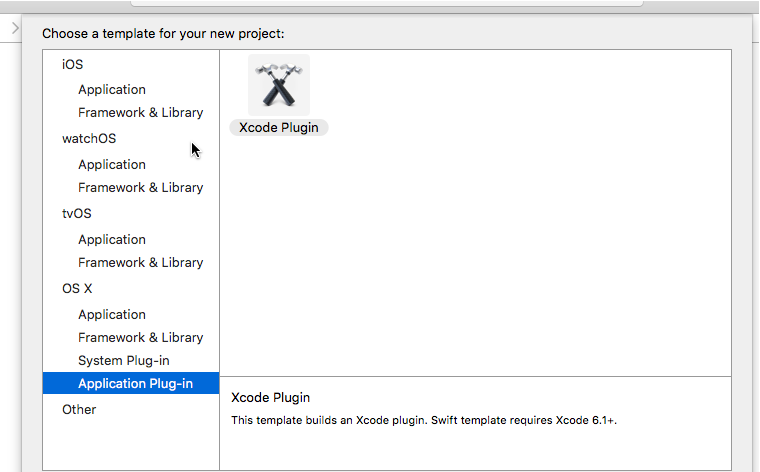Click the template description sentence about Swift
The width and height of the screenshot is (760, 472).
(x=424, y=420)
